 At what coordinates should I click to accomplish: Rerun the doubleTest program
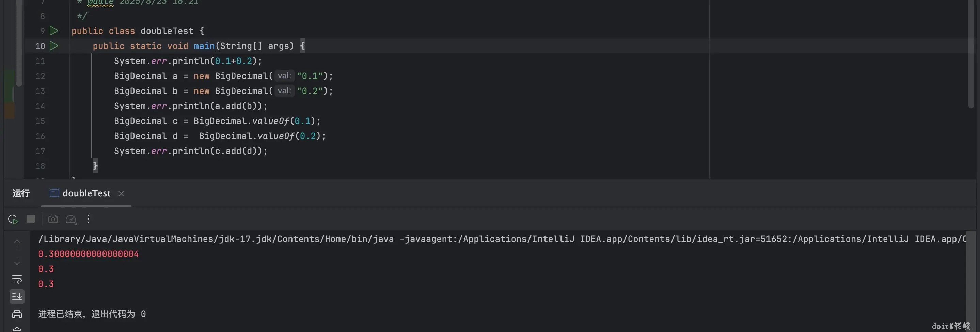pyautogui.click(x=13, y=219)
